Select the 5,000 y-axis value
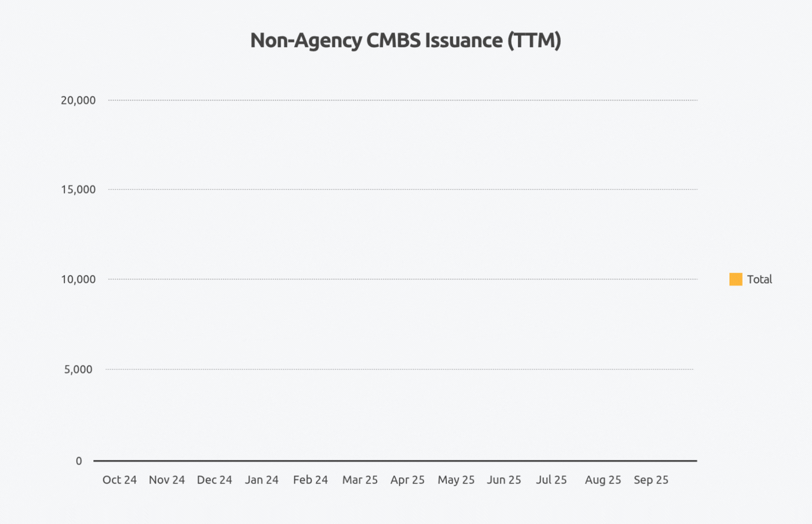This screenshot has width=812, height=524. (78, 369)
